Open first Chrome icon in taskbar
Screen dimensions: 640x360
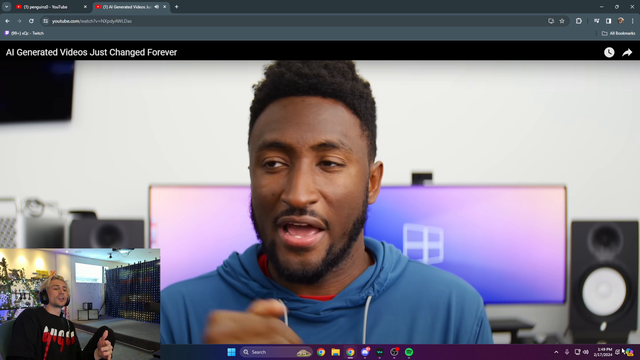coord(321,352)
